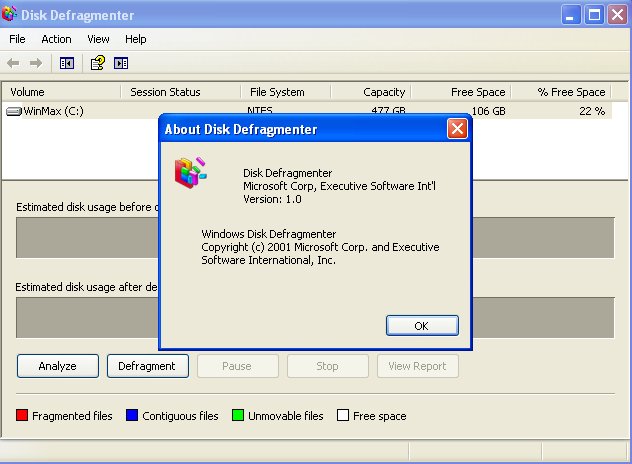
Task: Close the About Disk Defragmenter dialog
Action: click(x=457, y=129)
